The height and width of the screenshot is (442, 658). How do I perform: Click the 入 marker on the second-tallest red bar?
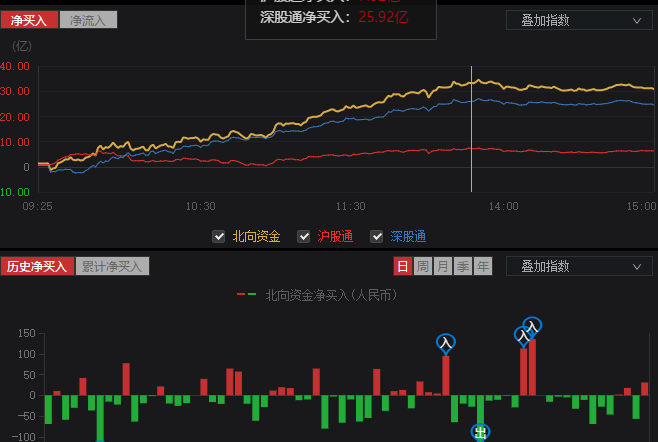pyautogui.click(x=522, y=336)
